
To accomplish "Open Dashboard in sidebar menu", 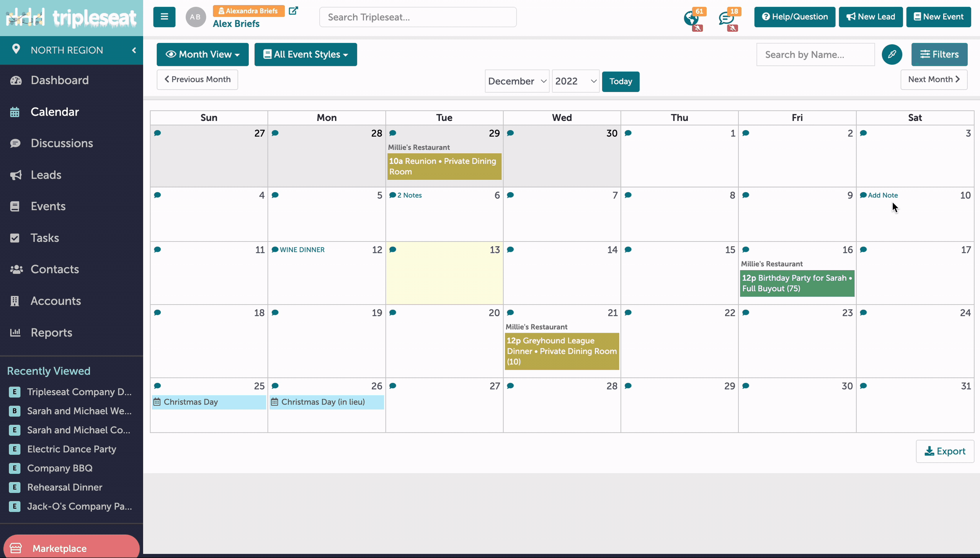I will click(59, 80).
